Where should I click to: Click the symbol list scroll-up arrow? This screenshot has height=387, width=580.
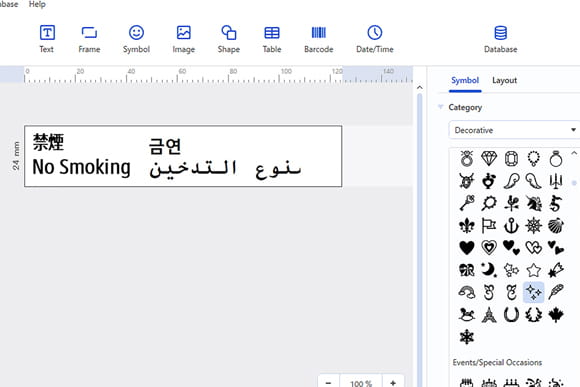tap(574, 153)
